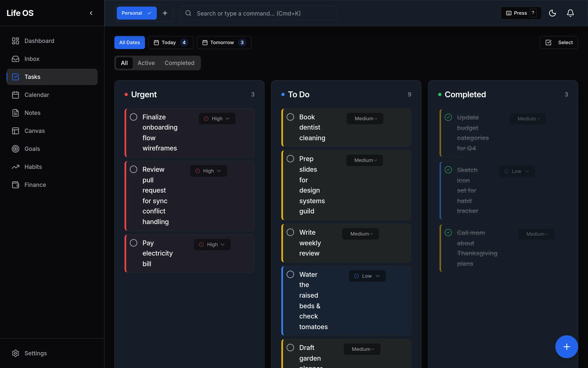Check off 'Write weekly review' task
Image resolution: width=588 pixels, height=368 pixels.
(290, 232)
